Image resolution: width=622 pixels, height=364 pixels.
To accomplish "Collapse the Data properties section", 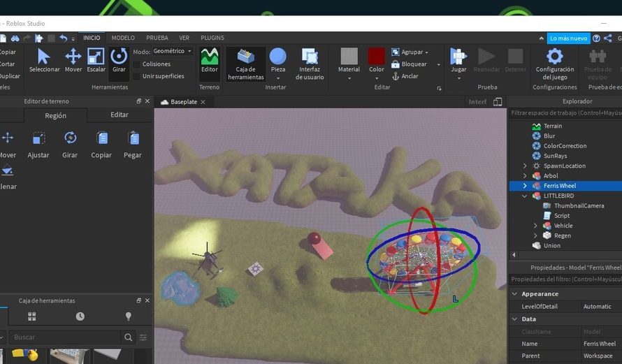I will 515,319.
